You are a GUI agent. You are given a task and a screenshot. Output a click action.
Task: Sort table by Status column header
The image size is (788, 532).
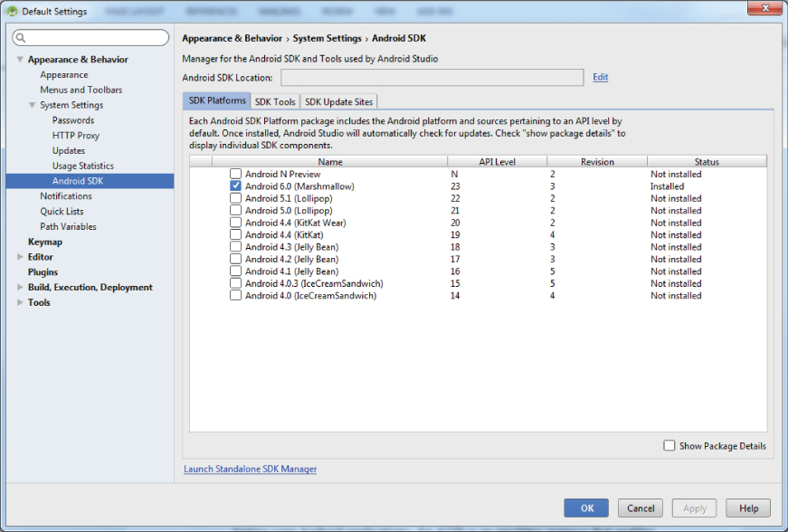click(707, 162)
